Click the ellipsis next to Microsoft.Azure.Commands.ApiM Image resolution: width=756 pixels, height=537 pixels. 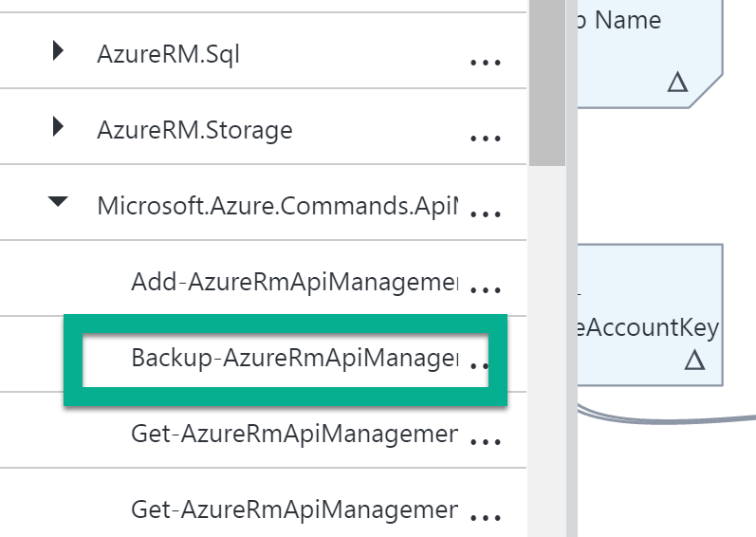point(485,213)
